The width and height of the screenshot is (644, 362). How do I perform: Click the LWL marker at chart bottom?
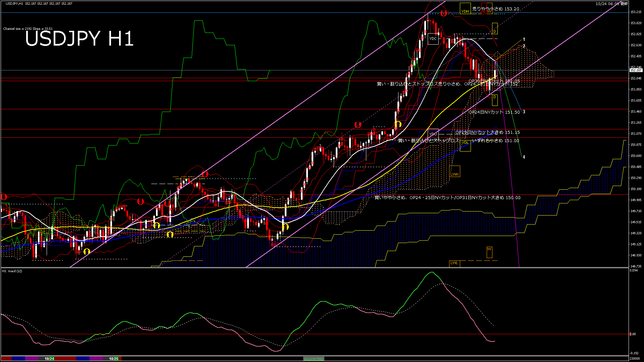coord(454,263)
